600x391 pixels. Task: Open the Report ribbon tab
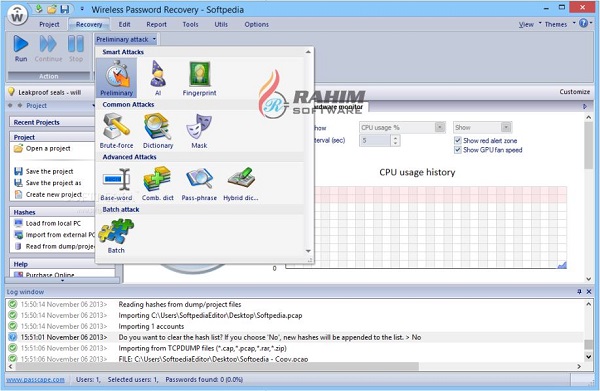(157, 24)
